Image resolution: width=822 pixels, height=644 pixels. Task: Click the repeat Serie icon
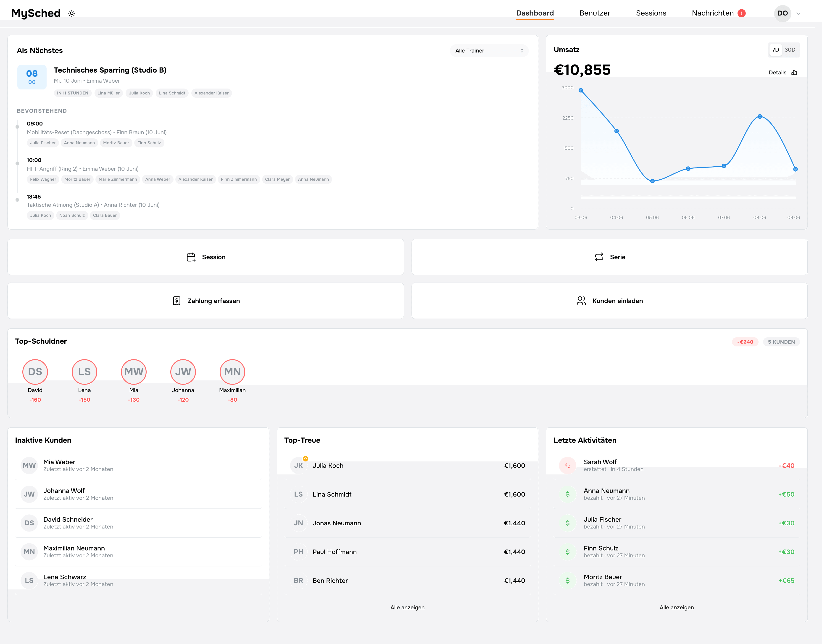(x=599, y=257)
